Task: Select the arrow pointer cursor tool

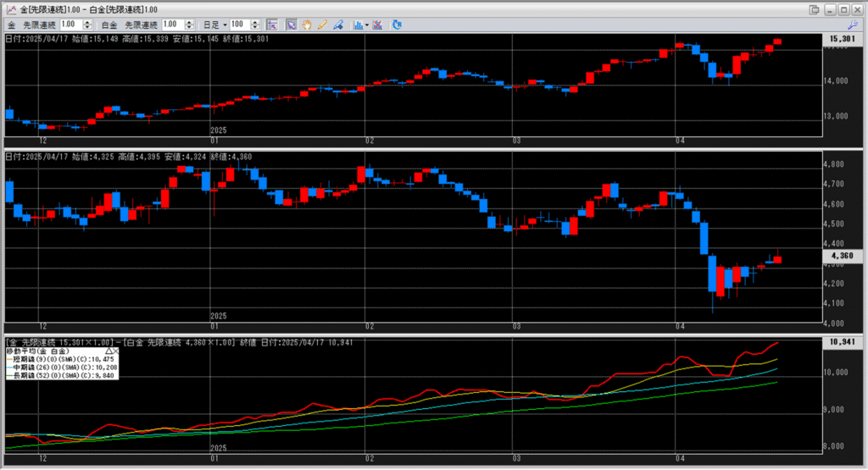Action: [291, 25]
